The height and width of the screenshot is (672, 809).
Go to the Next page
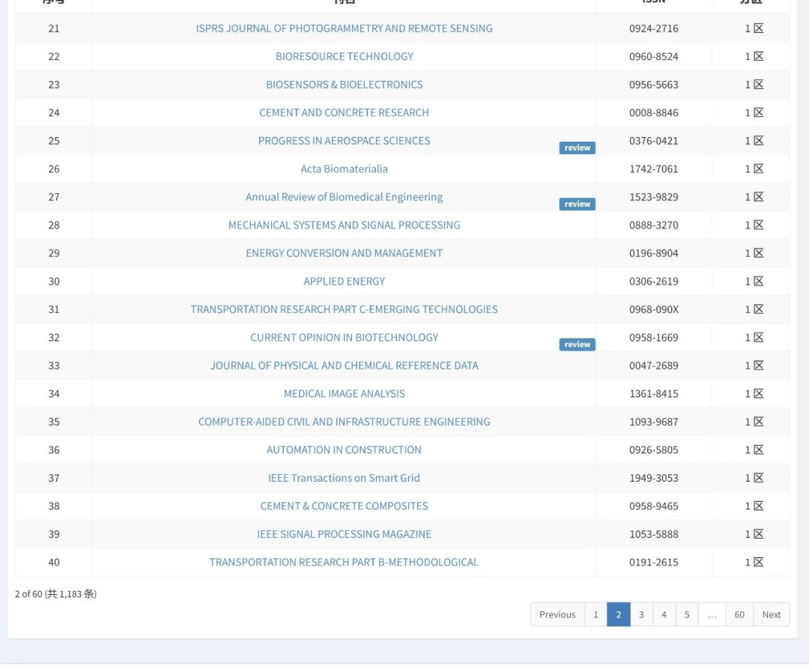pos(771,614)
